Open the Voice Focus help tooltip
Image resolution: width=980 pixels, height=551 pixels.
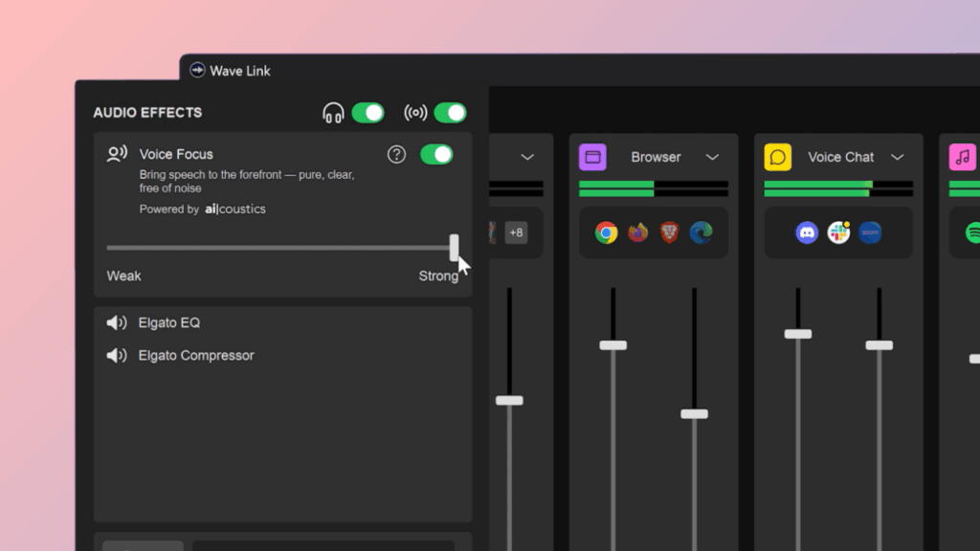click(x=396, y=154)
